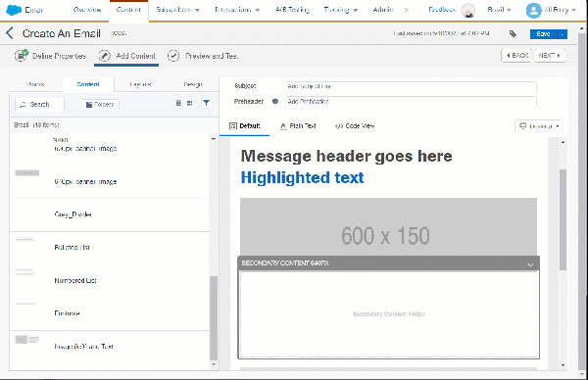The height and width of the screenshot is (380, 588).
Task: Click the Define Properties step icon
Action: tap(22, 55)
